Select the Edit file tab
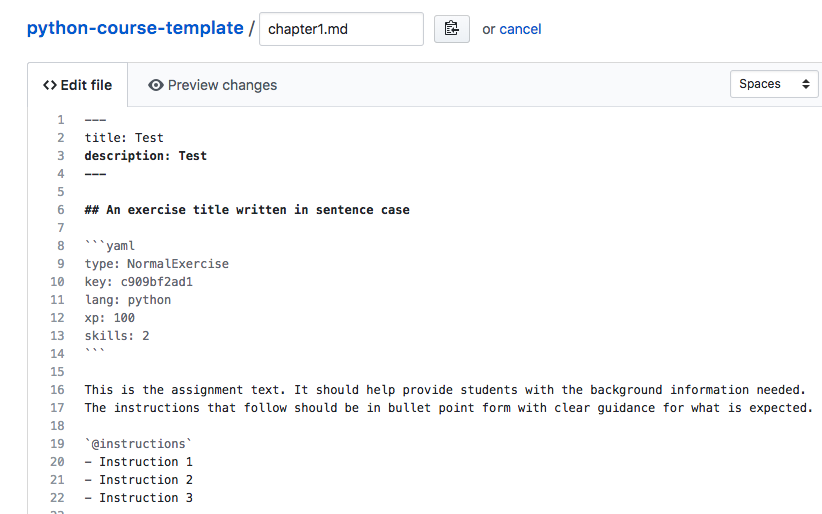The height and width of the screenshot is (514, 822). pos(78,85)
